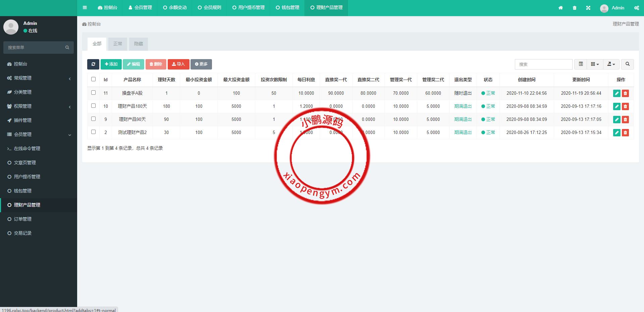The height and width of the screenshot is (312, 644).
Task: Open the columns visibility dropdown
Action: click(595, 64)
